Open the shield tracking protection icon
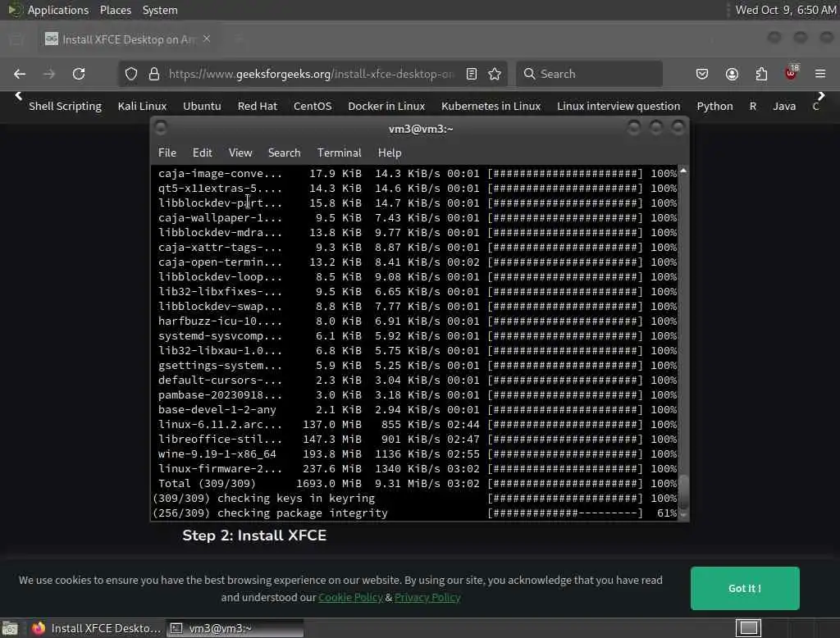The width and height of the screenshot is (840, 638). pyautogui.click(x=131, y=74)
